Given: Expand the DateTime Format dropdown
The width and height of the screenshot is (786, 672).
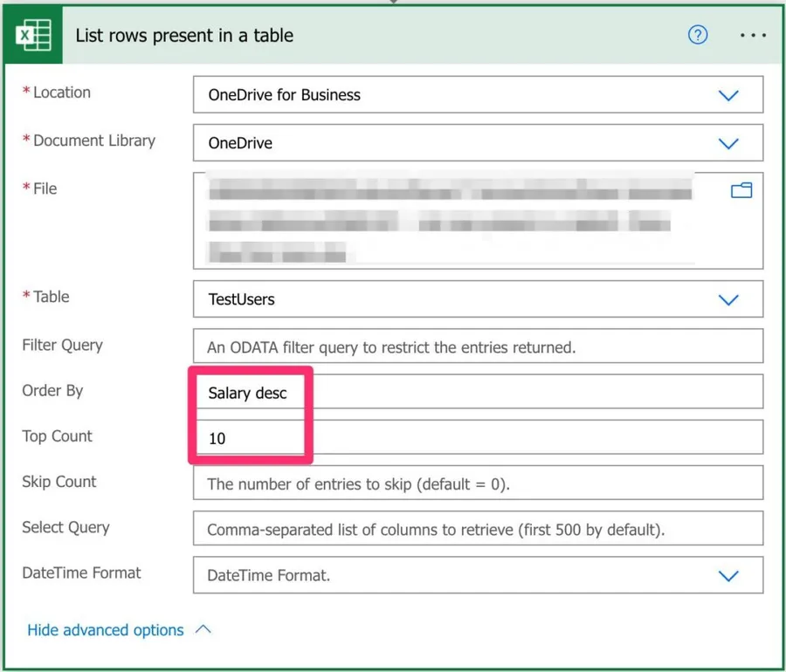Looking at the screenshot, I should pyautogui.click(x=727, y=576).
